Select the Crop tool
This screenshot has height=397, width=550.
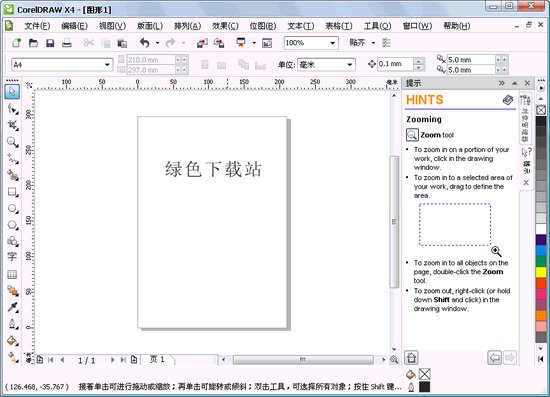pyautogui.click(x=13, y=125)
